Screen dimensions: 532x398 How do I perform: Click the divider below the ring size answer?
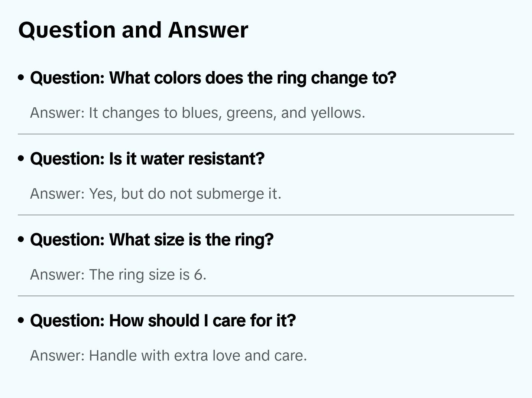266,296
